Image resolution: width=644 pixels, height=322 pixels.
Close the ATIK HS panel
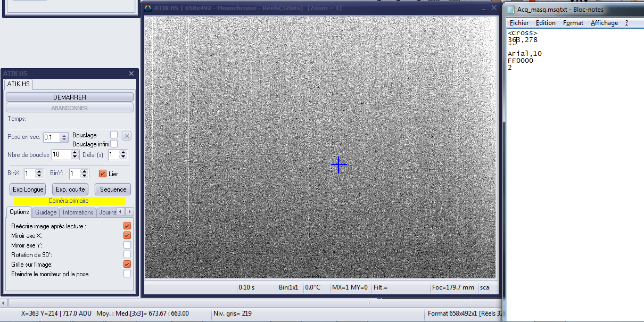[131, 73]
